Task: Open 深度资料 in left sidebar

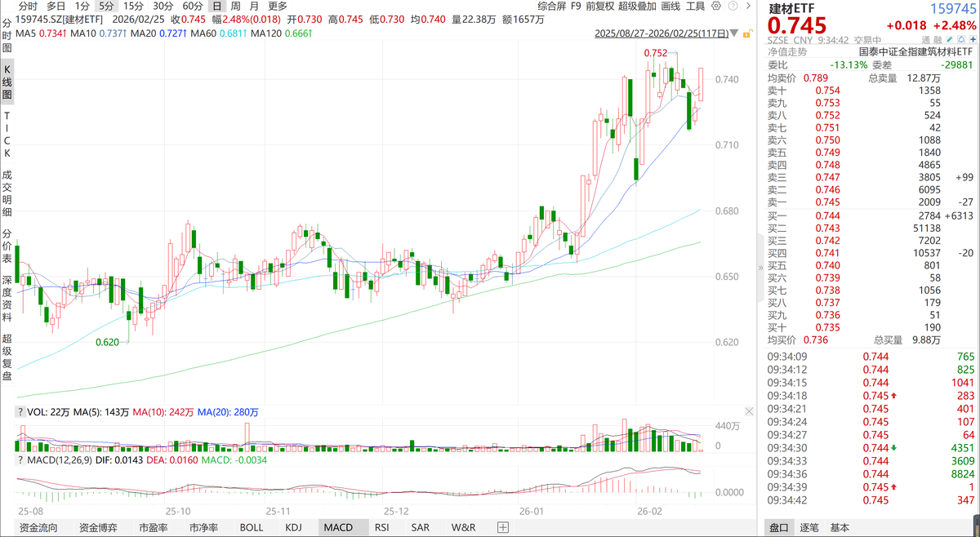Action: (7, 297)
